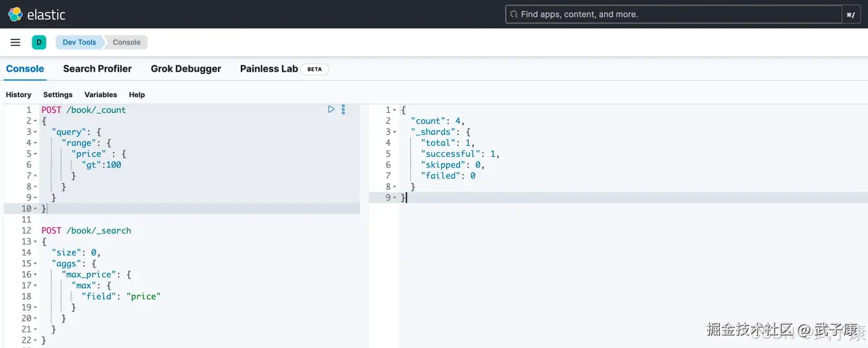Collapse the "aggs" block fold arrow
This screenshot has width=868, height=348.
pyautogui.click(x=35, y=264)
